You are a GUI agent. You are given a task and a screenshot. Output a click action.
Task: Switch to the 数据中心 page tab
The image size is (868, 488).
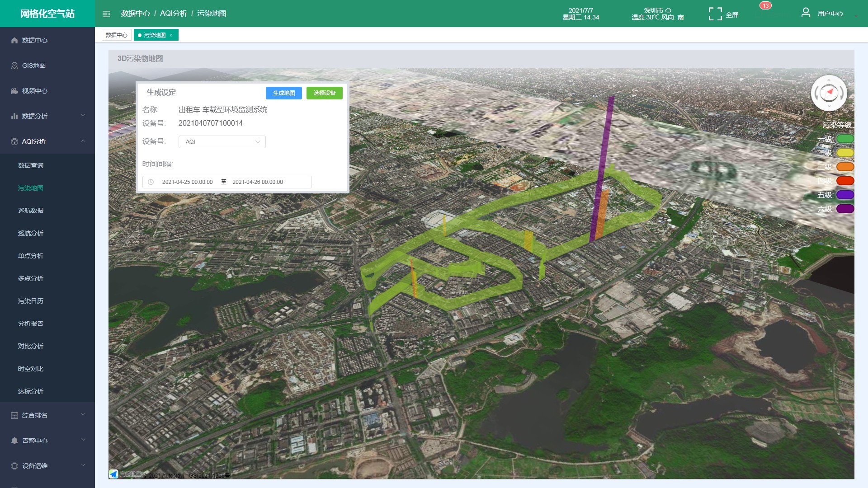tap(117, 35)
